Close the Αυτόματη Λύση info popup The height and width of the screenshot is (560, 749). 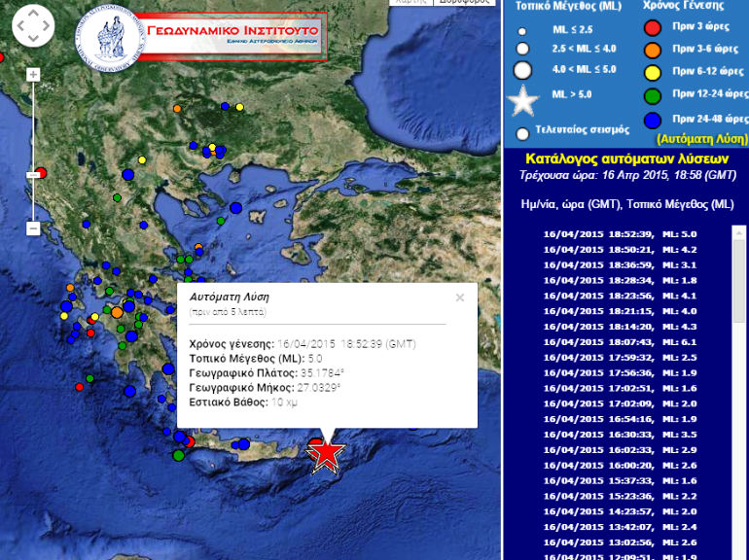pos(460,298)
